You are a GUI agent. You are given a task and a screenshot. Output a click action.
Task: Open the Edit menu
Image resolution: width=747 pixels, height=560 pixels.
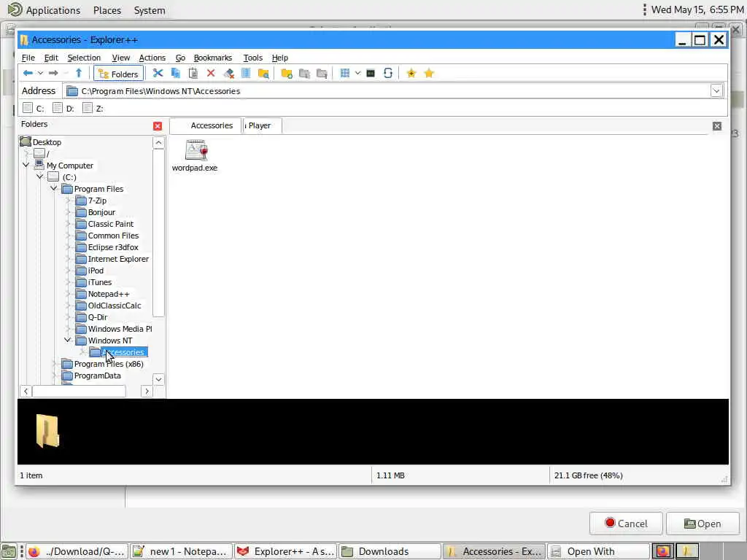51,58
